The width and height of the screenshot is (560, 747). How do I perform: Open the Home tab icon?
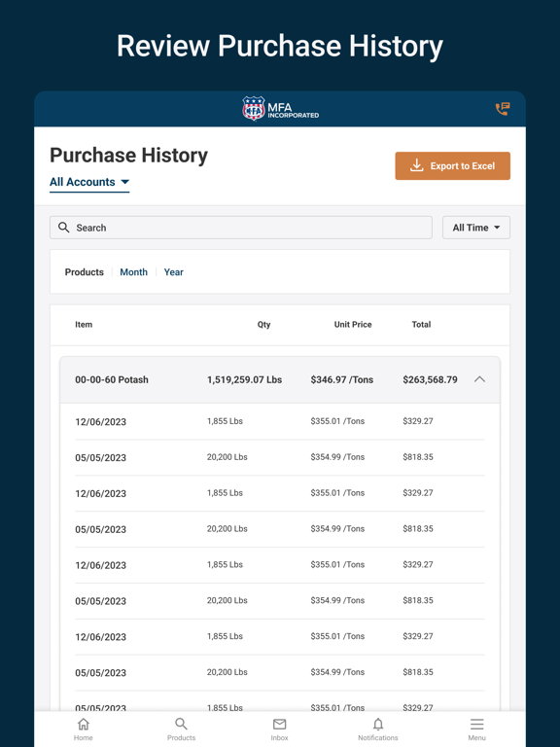tap(84, 724)
